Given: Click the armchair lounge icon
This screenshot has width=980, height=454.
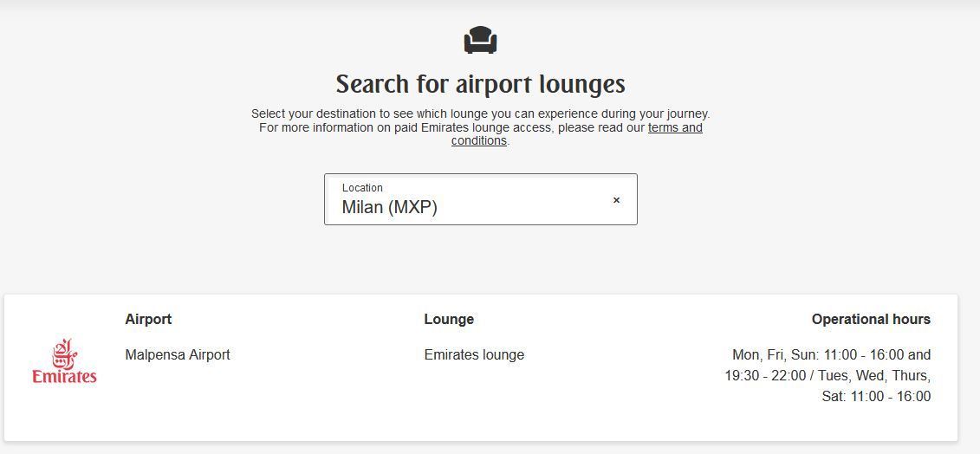Looking at the screenshot, I should coord(480,40).
